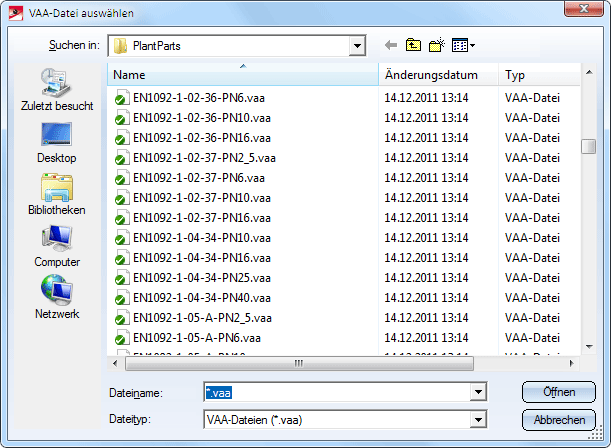The image size is (611, 448).
Task: Expand the Dateityp dropdown arrow
Action: [478, 420]
